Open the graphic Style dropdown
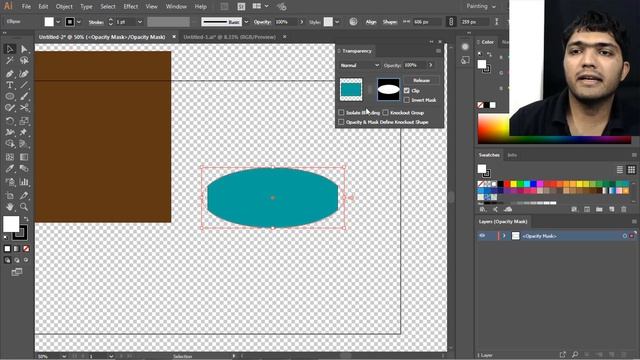 pyautogui.click(x=337, y=22)
